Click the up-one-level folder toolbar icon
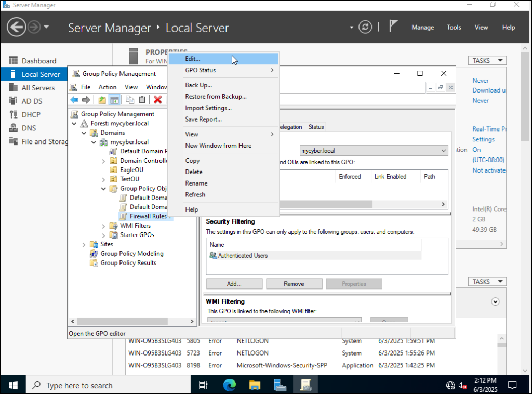The image size is (532, 394). (102, 100)
